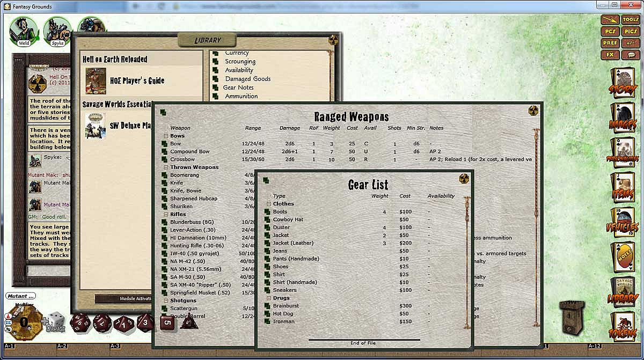Open the link icon beside Bow
This screenshot has height=360, width=644.
point(164,144)
